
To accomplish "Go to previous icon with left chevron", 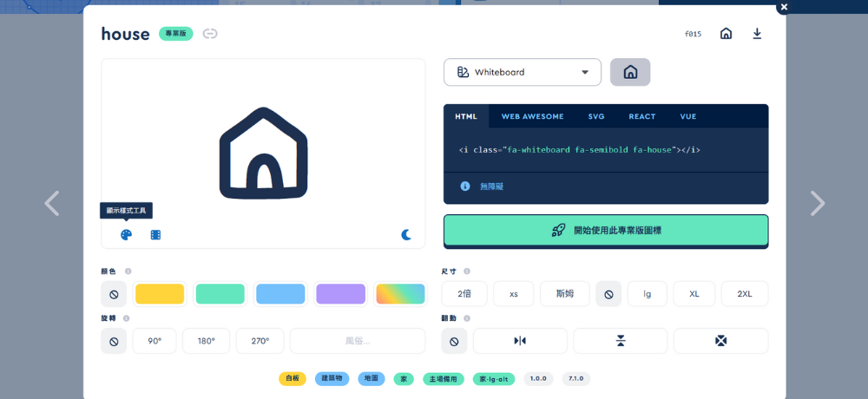I will point(51,203).
